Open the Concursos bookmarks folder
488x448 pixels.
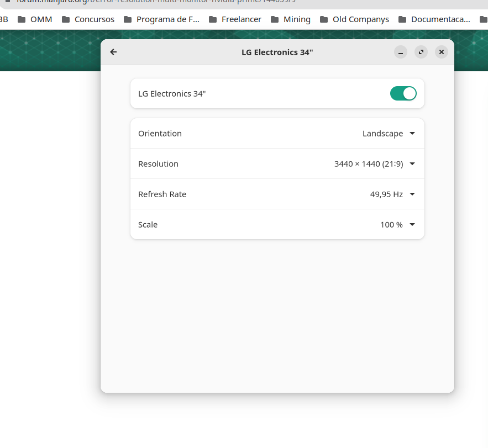point(88,19)
